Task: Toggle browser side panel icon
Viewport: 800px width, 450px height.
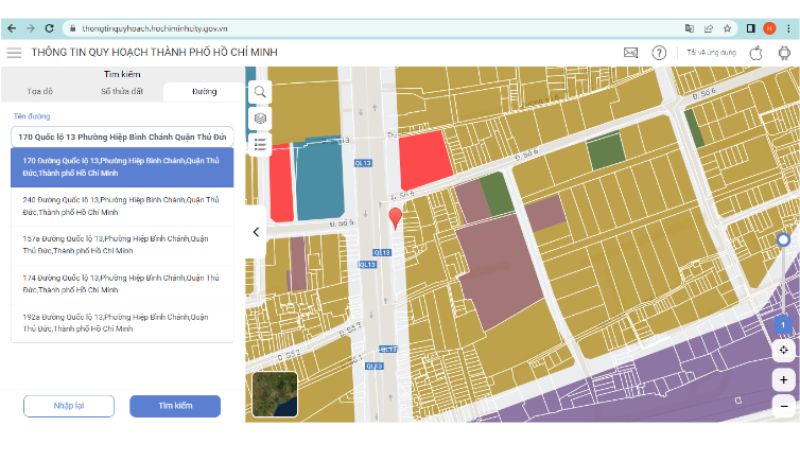Action: click(751, 29)
